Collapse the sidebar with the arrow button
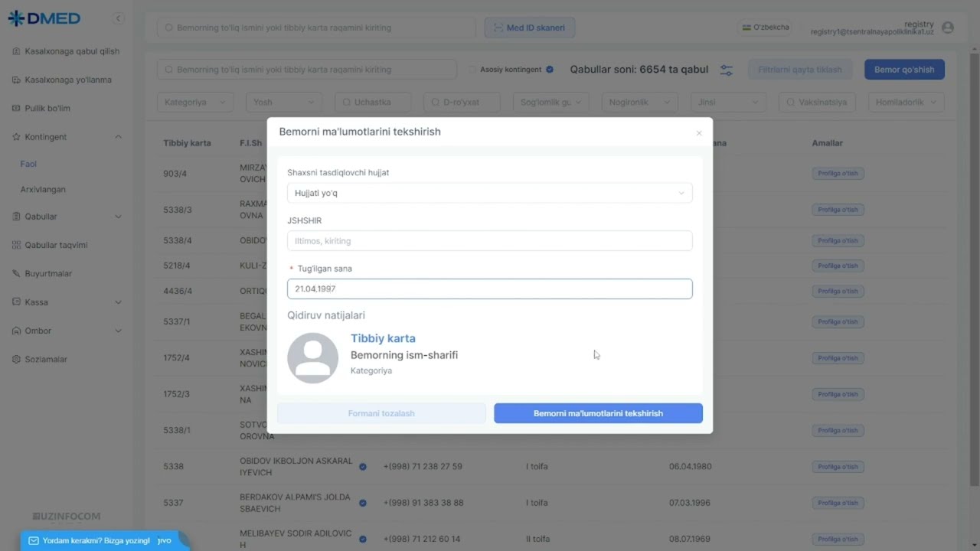This screenshot has width=980, height=551. pos(118,18)
